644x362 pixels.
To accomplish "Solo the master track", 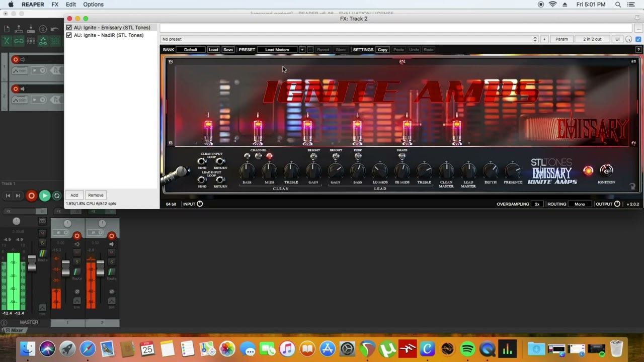I will click(42, 243).
